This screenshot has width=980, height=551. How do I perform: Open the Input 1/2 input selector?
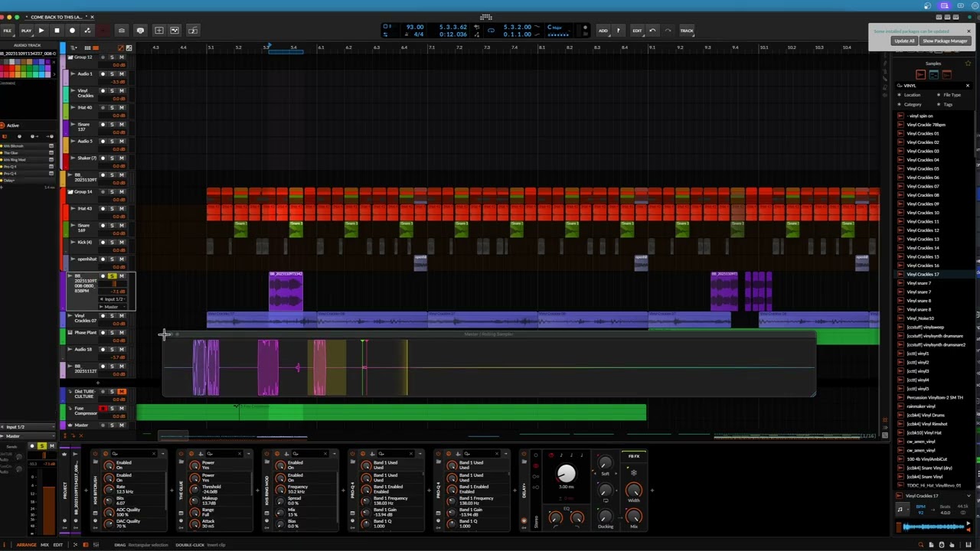pyautogui.click(x=28, y=426)
